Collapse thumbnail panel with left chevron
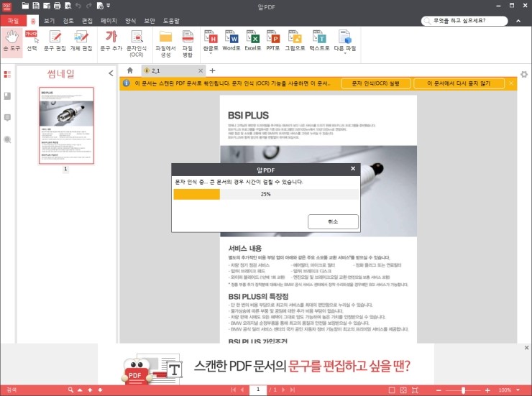The image size is (532, 396). 111,73
